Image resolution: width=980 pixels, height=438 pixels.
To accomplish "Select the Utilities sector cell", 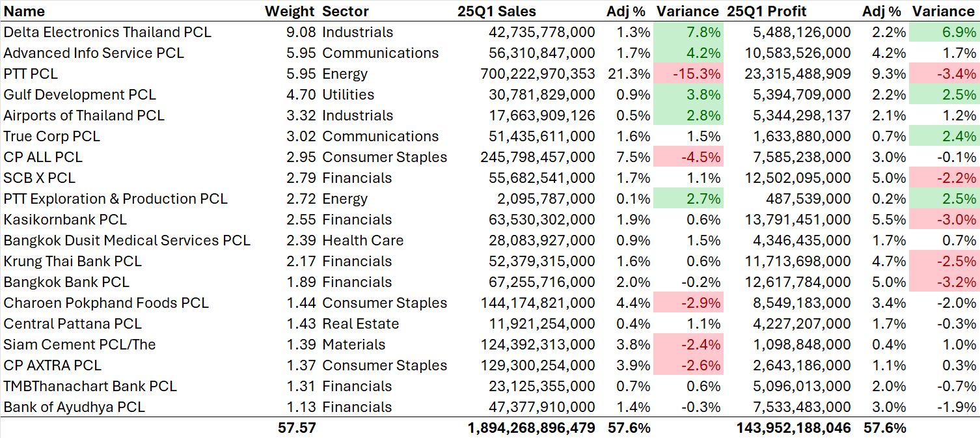I will 348,94.
